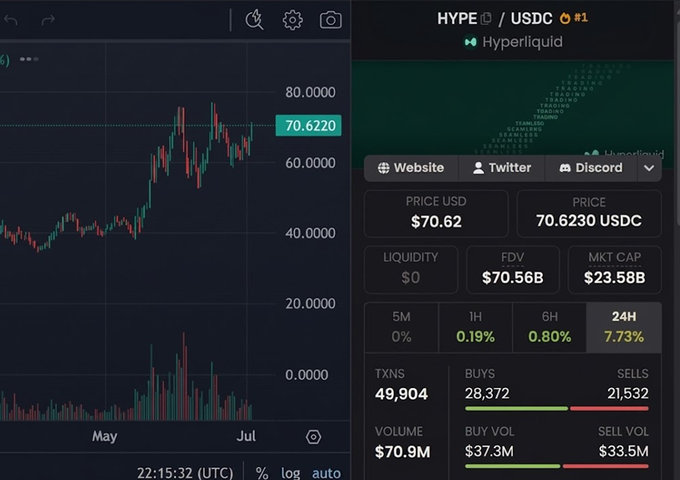Click the green buys ratio bar
The width and height of the screenshot is (680, 480).
517,408
